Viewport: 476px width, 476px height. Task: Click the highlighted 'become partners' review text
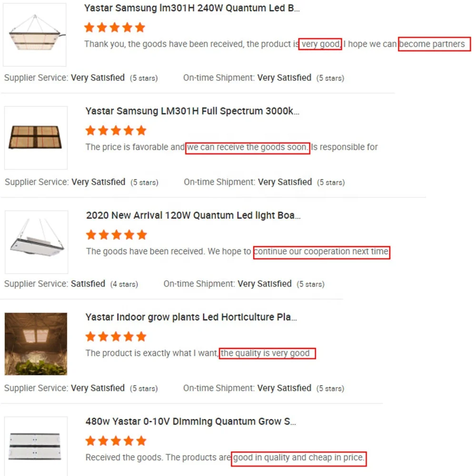coord(434,44)
